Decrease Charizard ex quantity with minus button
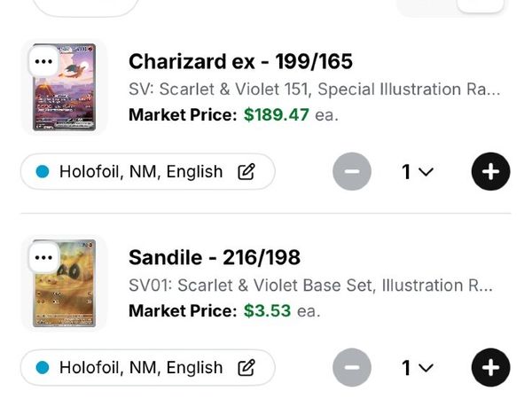Viewport: 532px width, 399px height. [352, 171]
